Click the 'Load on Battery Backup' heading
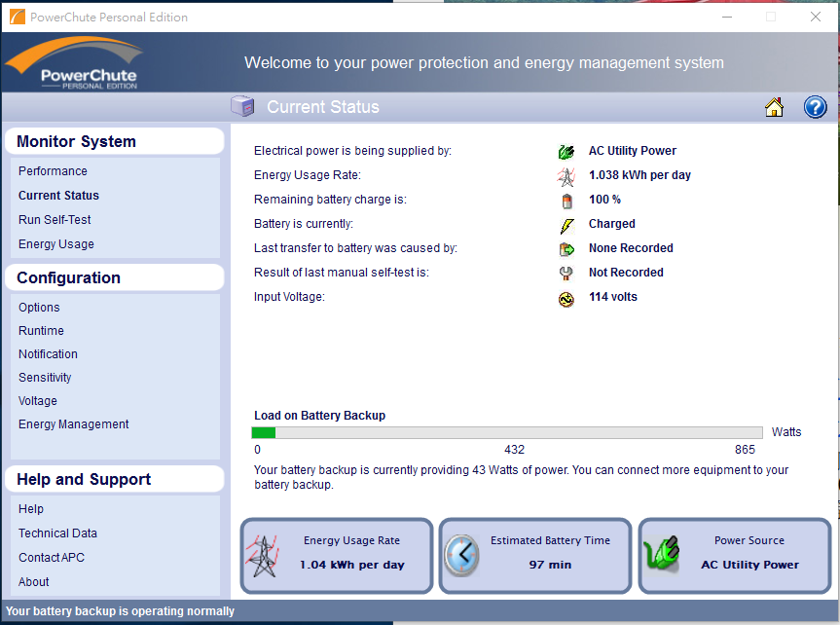 [319, 416]
